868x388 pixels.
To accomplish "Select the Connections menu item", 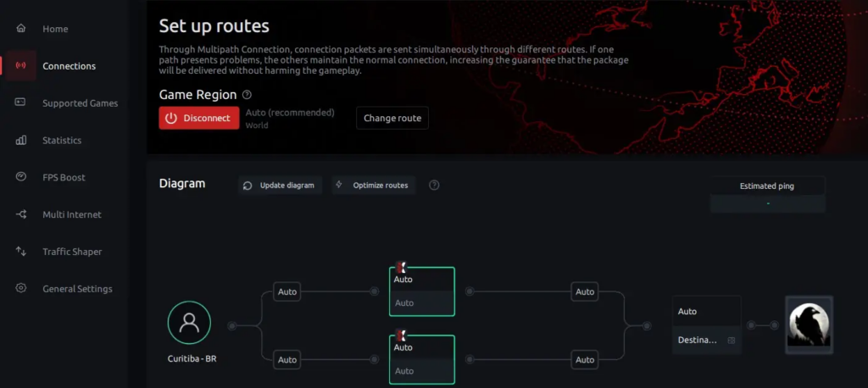I will tap(69, 66).
